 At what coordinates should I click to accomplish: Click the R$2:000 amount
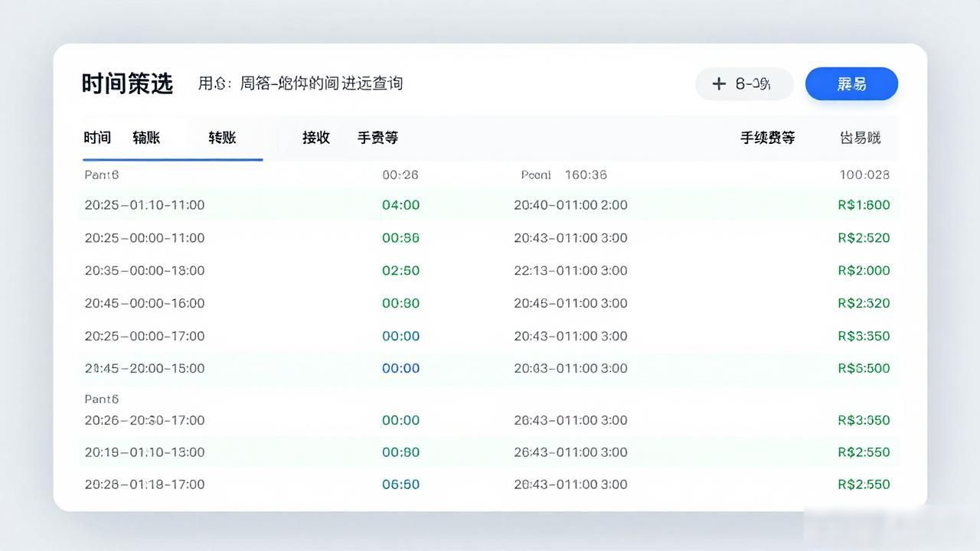tap(864, 270)
